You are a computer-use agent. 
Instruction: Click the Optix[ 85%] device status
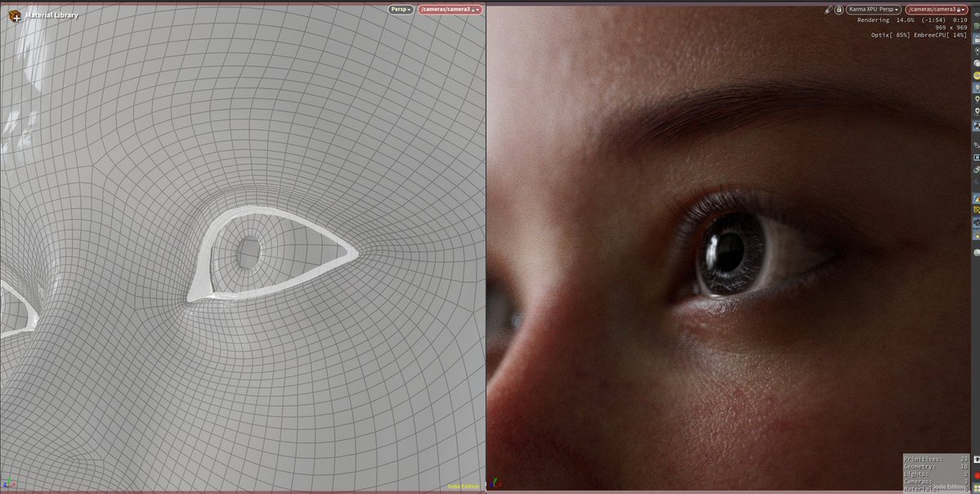[893, 35]
